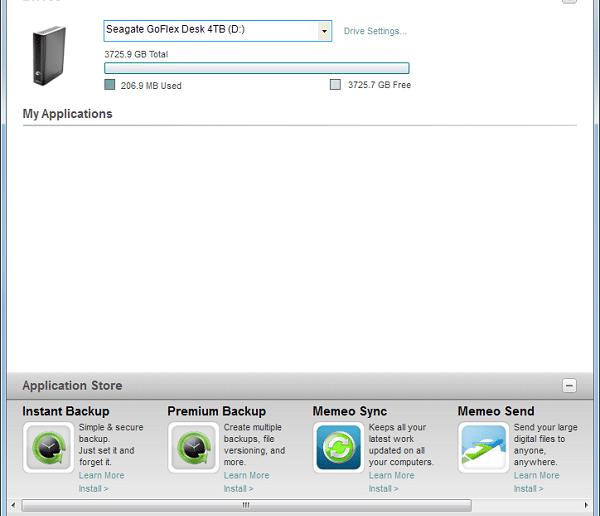
Task: Learn More about Premium Backup
Action: point(246,475)
